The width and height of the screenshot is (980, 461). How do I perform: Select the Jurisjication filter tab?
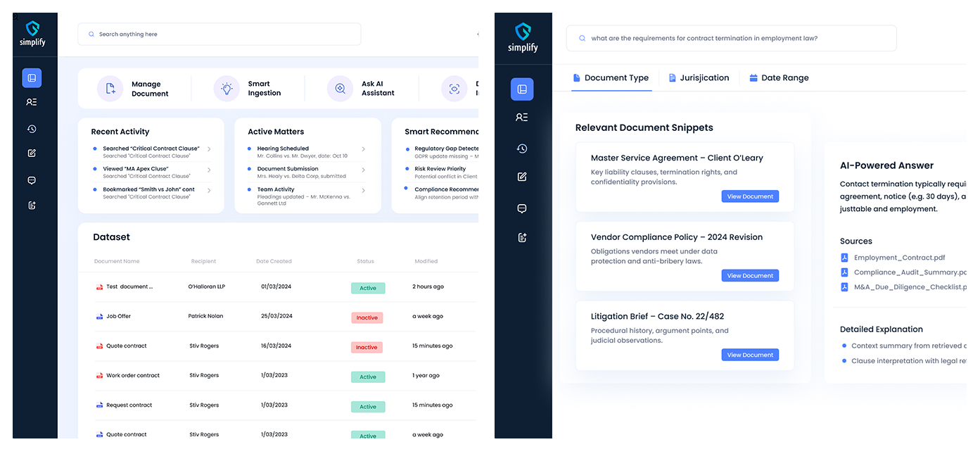pos(699,78)
